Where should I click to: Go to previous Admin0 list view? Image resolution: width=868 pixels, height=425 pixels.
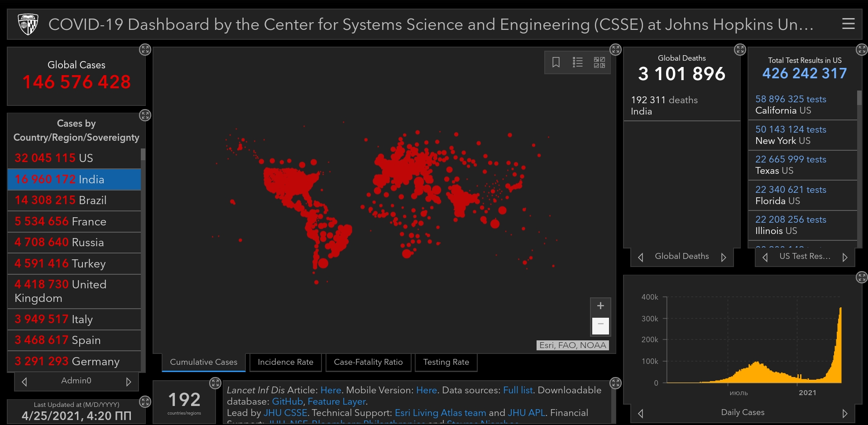(24, 382)
